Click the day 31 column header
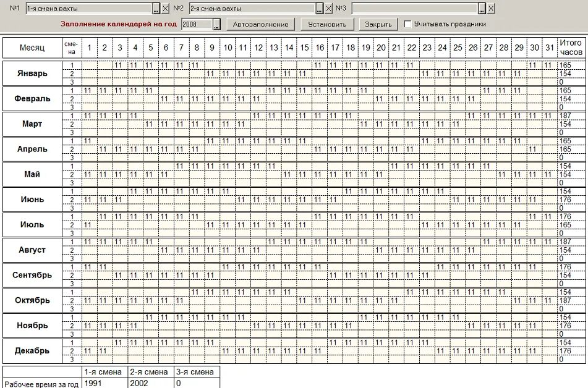 coord(550,48)
